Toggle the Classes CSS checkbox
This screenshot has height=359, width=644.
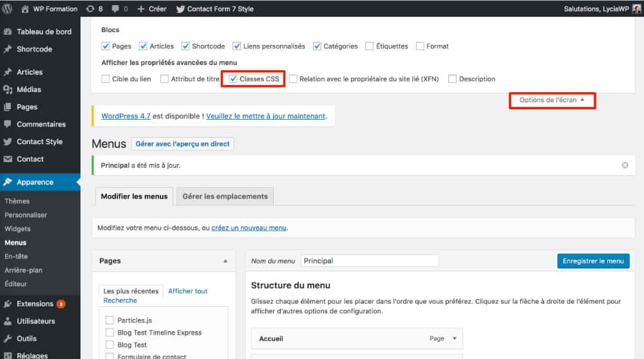pos(233,78)
